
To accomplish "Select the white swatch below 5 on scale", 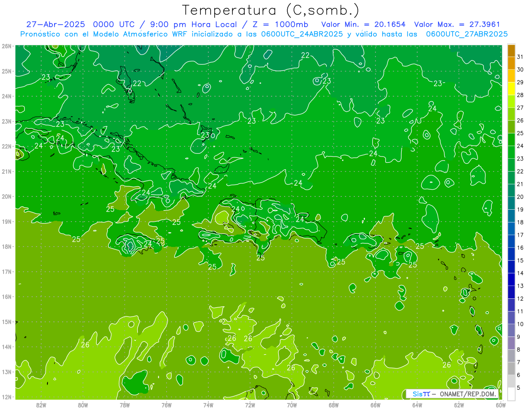I will pyautogui.click(x=511, y=394).
